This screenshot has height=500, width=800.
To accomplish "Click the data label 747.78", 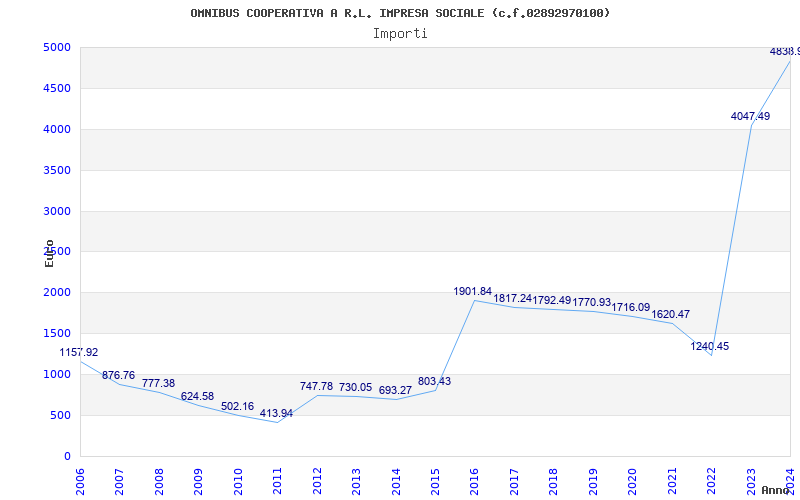I will coord(316,386).
